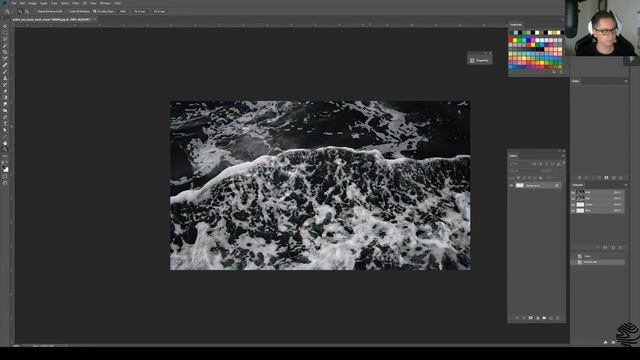This screenshot has height=360, width=640.
Task: Open the Filter menu
Action: (76, 3)
